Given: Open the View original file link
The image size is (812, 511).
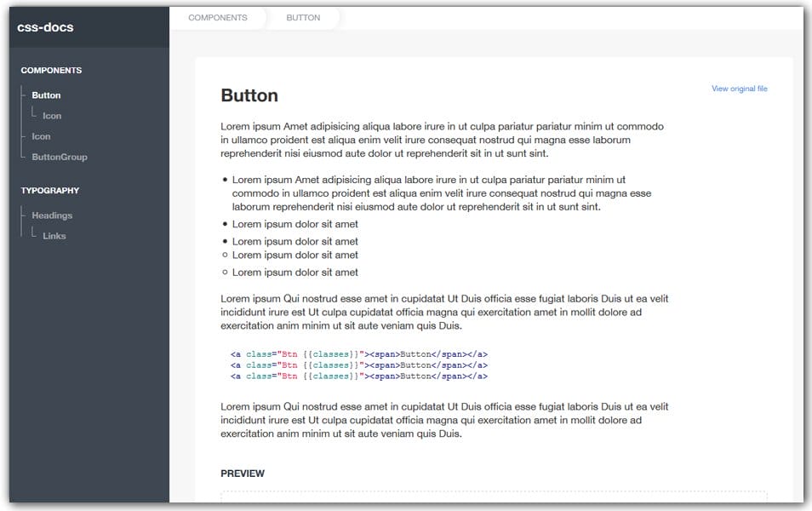Looking at the screenshot, I should pos(740,88).
